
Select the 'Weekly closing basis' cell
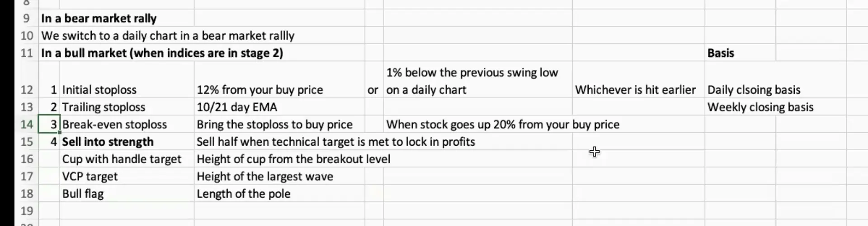[x=775, y=107]
